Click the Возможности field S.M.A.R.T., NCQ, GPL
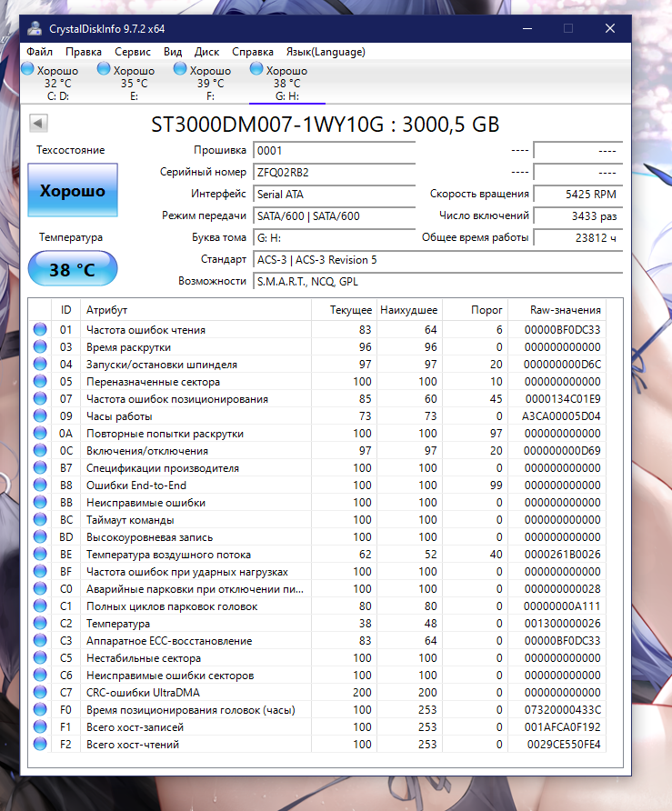 (437, 281)
